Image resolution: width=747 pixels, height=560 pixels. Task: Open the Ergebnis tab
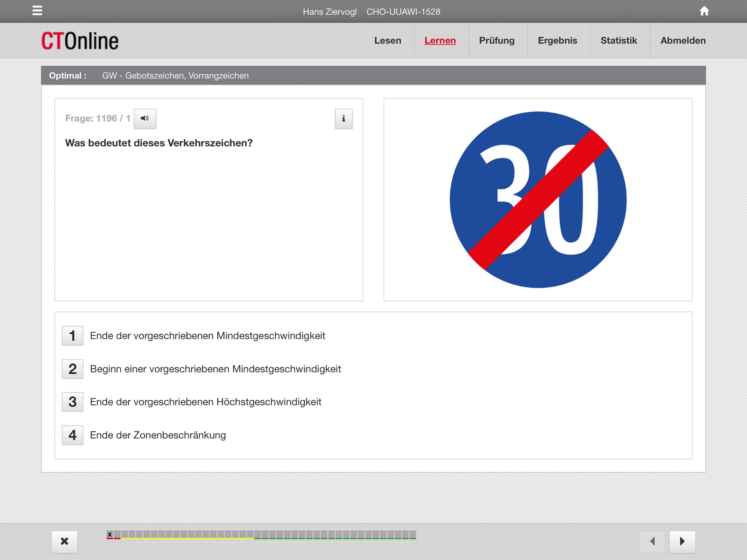pos(558,40)
